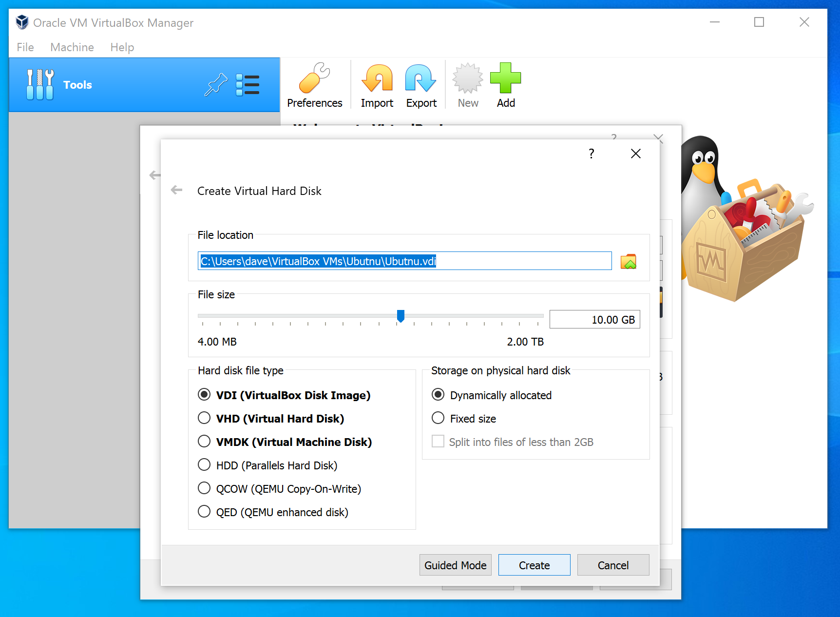Click the file location path field
The image size is (840, 617).
[404, 261]
